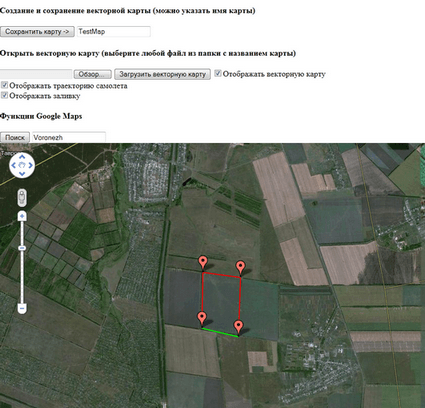Select the top-right red map marker

[240, 267]
